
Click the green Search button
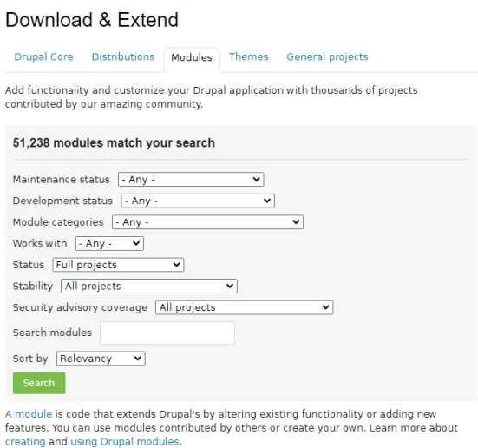[39, 383]
